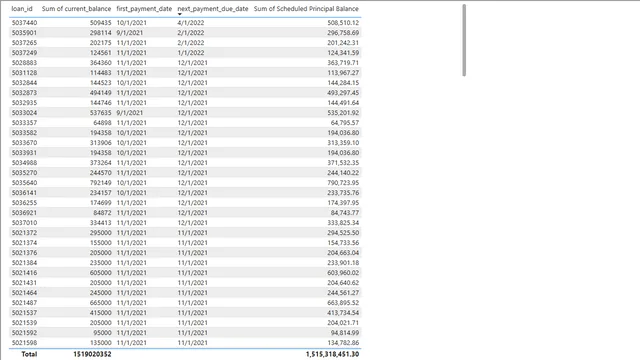The width and height of the screenshot is (640, 360).
Task: Select loan_id cell 5021372
Action: tap(24, 233)
